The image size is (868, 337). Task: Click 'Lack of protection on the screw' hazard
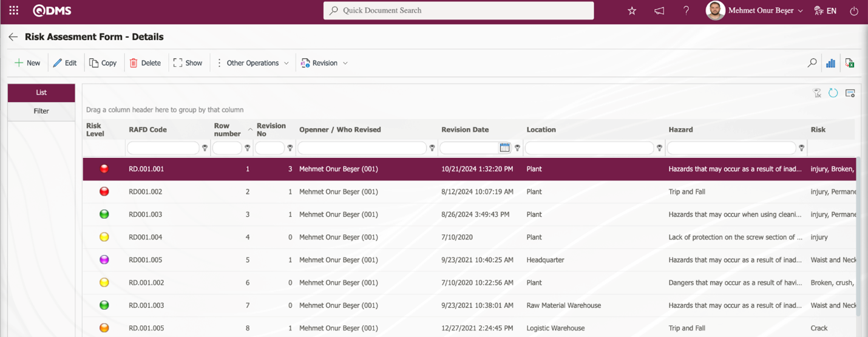click(x=736, y=237)
